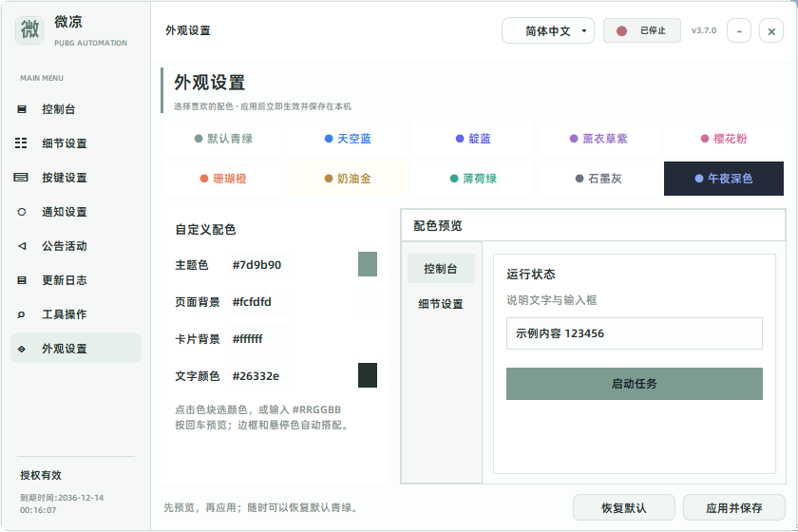
Task: Click the 已停止 status button
Action: coord(642,30)
